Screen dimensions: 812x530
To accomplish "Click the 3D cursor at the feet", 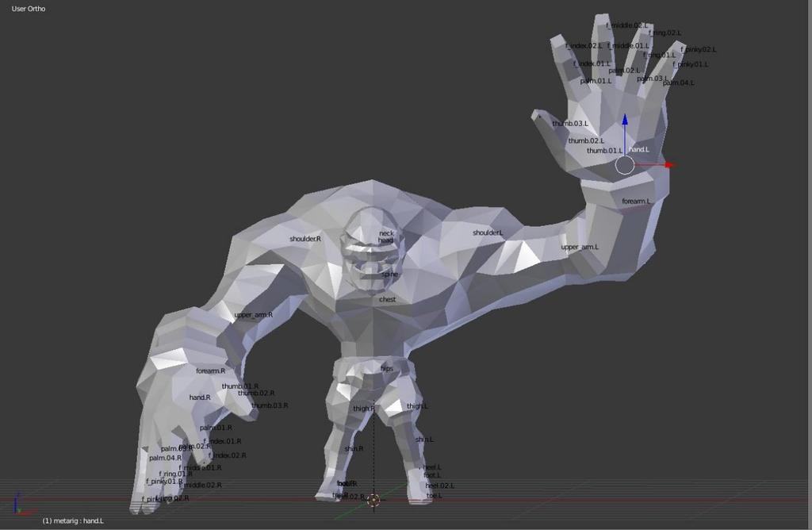I will click(373, 500).
